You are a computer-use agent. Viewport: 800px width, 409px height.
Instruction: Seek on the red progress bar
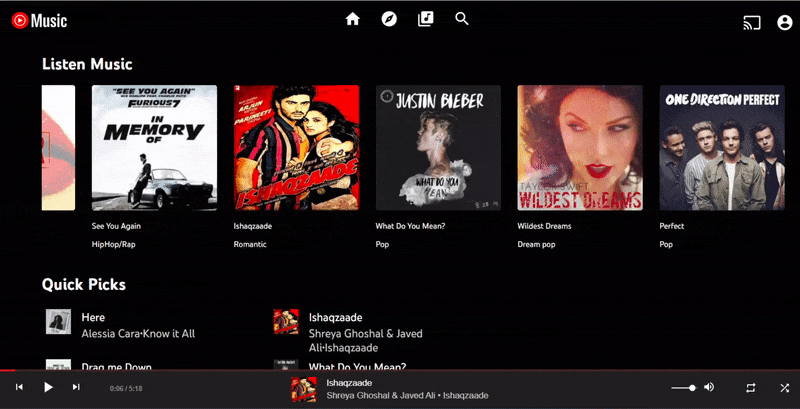(x=400, y=370)
